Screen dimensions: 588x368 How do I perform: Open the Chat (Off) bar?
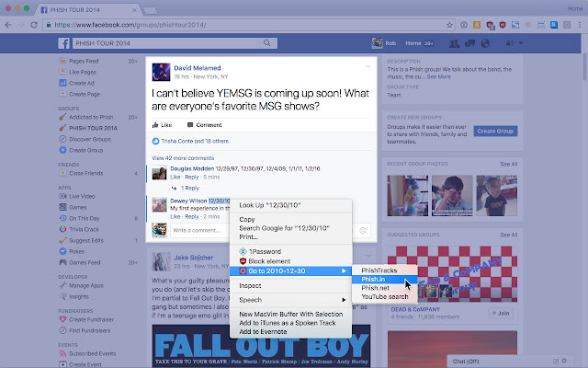point(510,362)
